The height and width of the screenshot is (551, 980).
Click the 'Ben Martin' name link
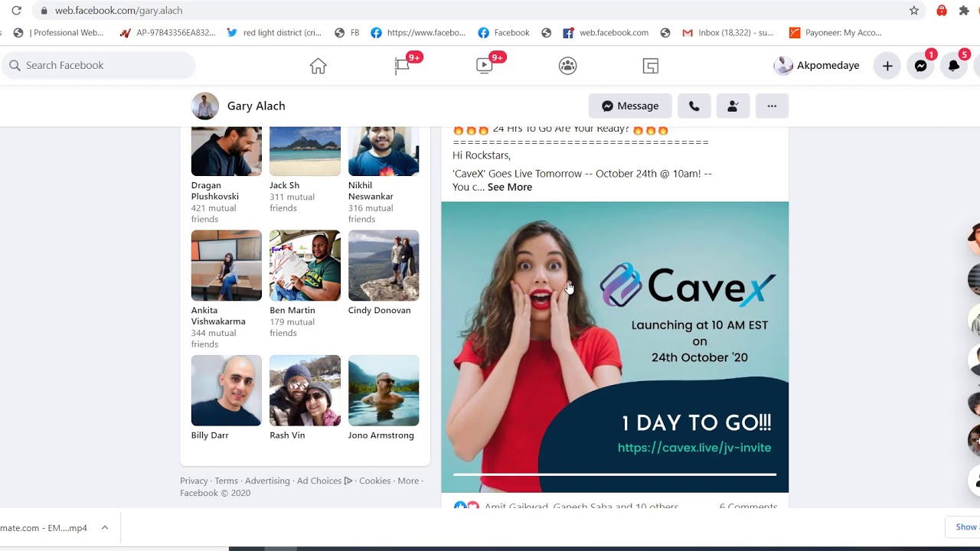tap(292, 310)
